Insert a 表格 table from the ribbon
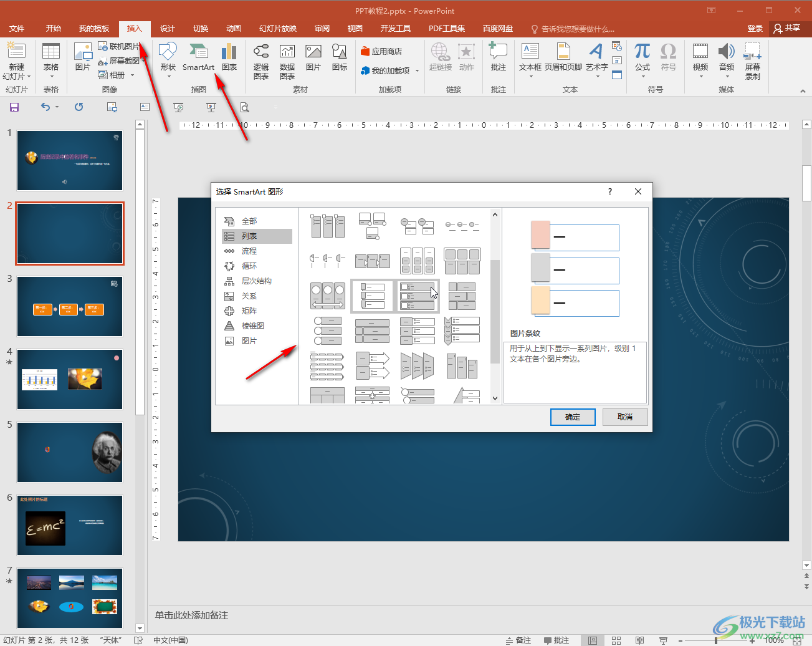812x646 pixels. tap(51, 57)
